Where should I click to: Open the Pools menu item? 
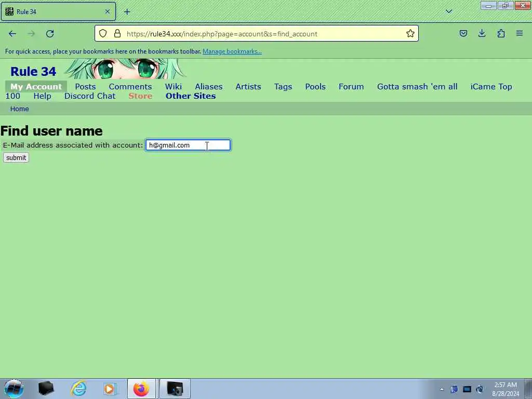coord(315,87)
